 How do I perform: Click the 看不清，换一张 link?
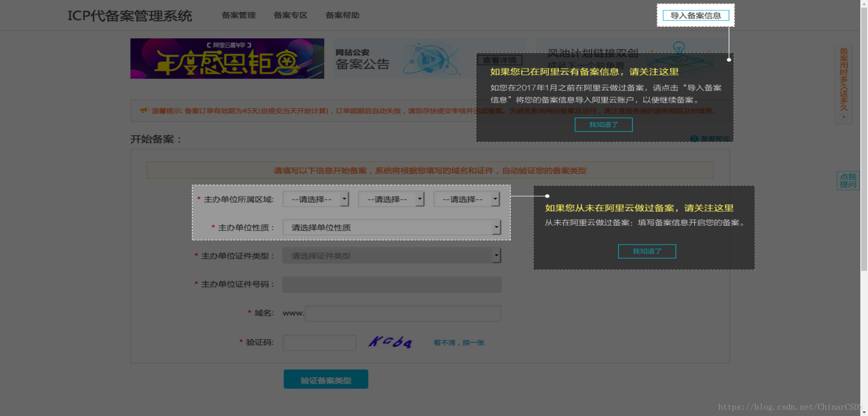459,343
